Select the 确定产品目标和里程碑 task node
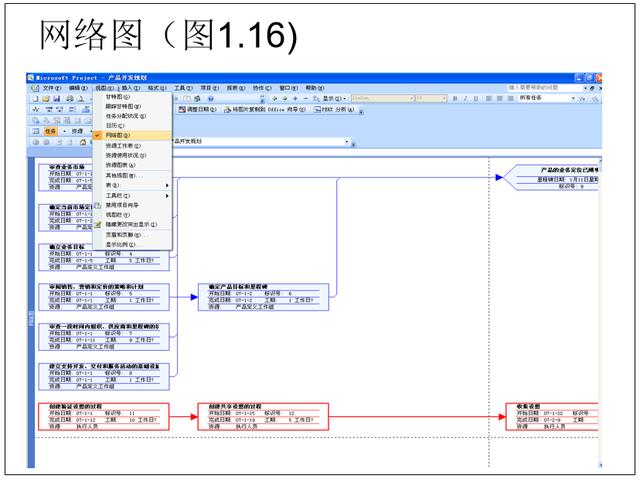The width and height of the screenshot is (640, 479). coord(263,297)
